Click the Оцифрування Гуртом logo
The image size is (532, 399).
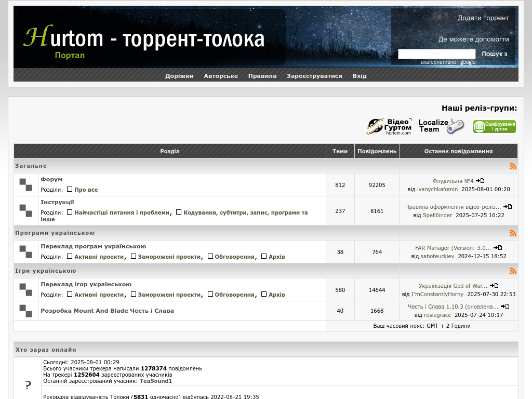494,126
